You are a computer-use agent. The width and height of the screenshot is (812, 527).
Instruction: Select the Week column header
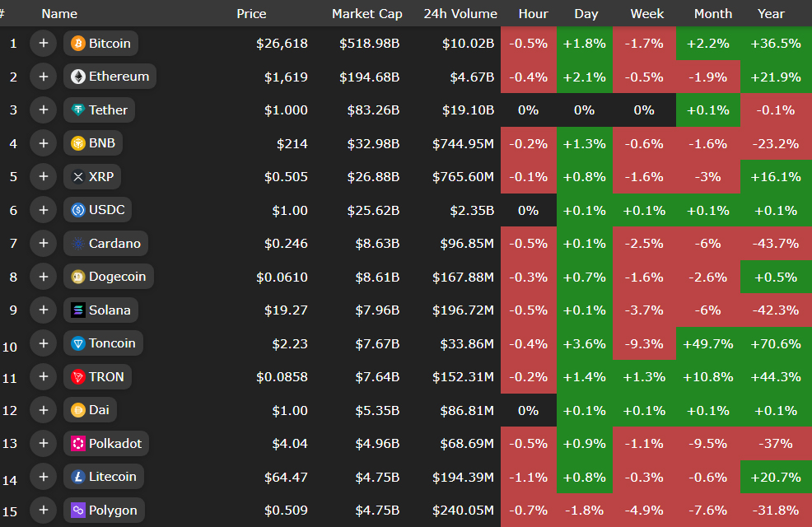(x=646, y=14)
